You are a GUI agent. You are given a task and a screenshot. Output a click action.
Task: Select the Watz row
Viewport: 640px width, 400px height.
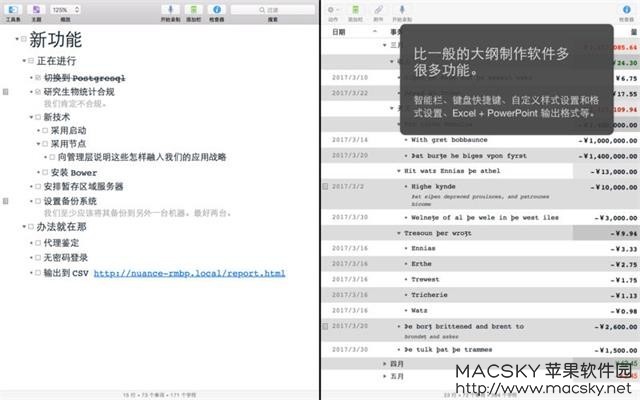click(x=480, y=311)
